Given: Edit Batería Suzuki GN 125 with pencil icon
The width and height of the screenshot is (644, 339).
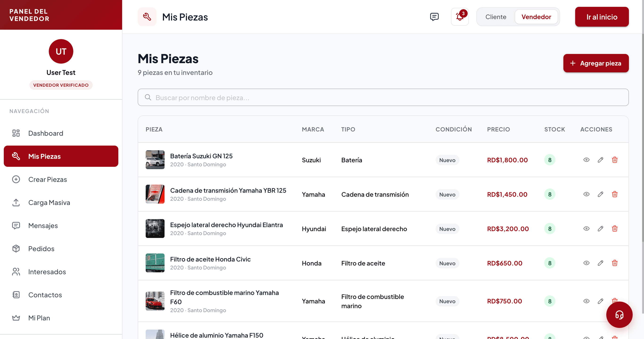Looking at the screenshot, I should pos(600,160).
